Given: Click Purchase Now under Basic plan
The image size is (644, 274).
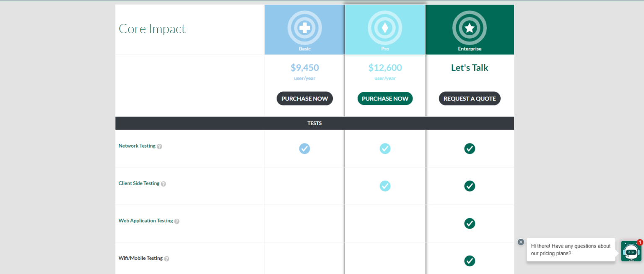Looking at the screenshot, I should pyautogui.click(x=305, y=99).
